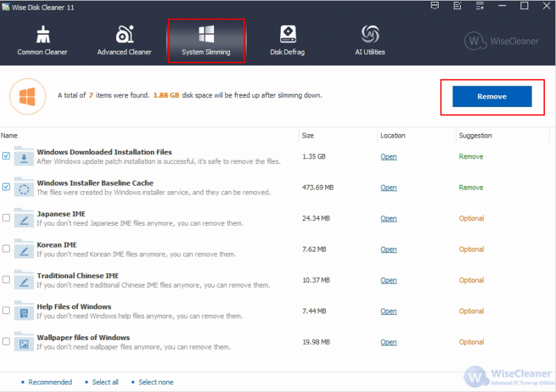This screenshot has height=392, width=556.
Task: Sort by the Size column header
Action: click(308, 136)
